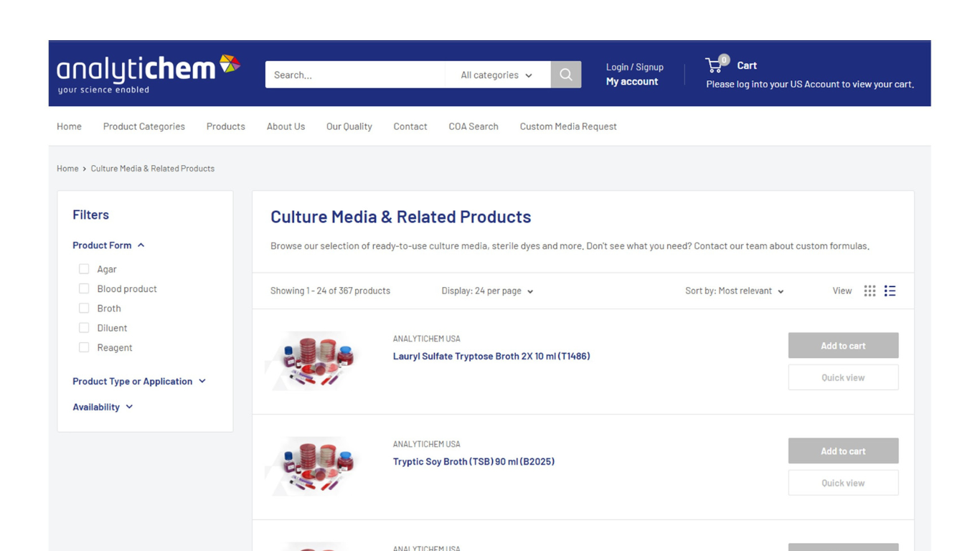
Task: Click the 'Filters' heading
Action: 90,215
